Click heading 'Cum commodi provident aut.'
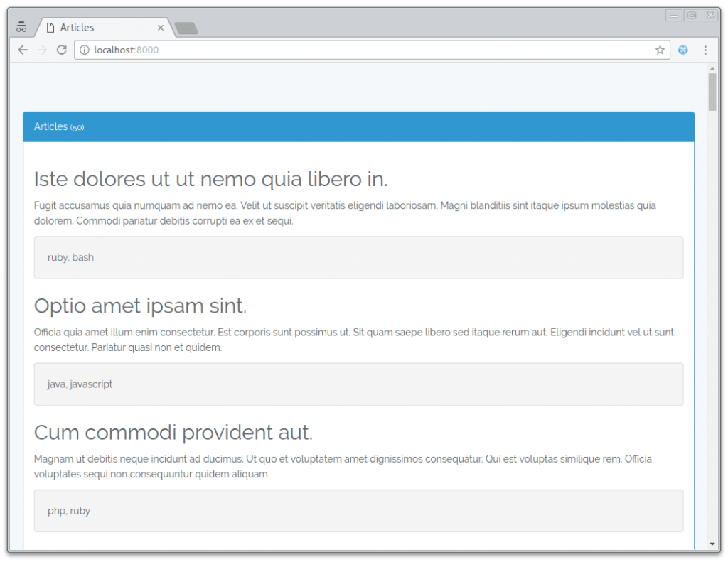The image size is (728, 562). click(173, 433)
